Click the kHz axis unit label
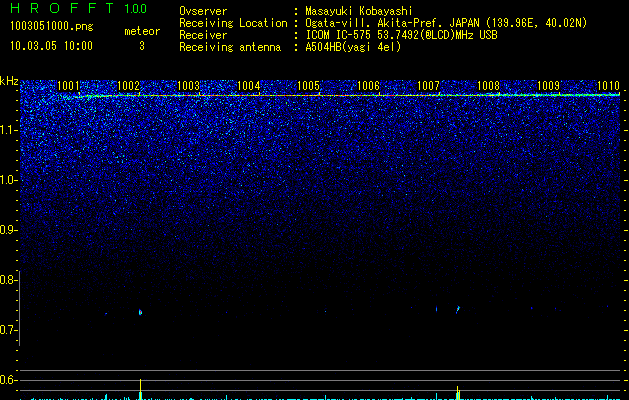Screen dimensions: 629x400 click(9, 81)
